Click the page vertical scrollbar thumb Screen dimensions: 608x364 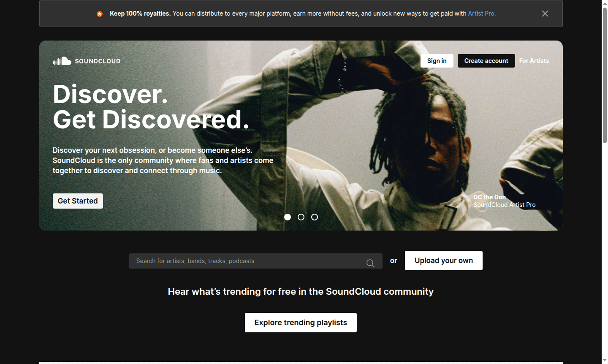pos(605,75)
